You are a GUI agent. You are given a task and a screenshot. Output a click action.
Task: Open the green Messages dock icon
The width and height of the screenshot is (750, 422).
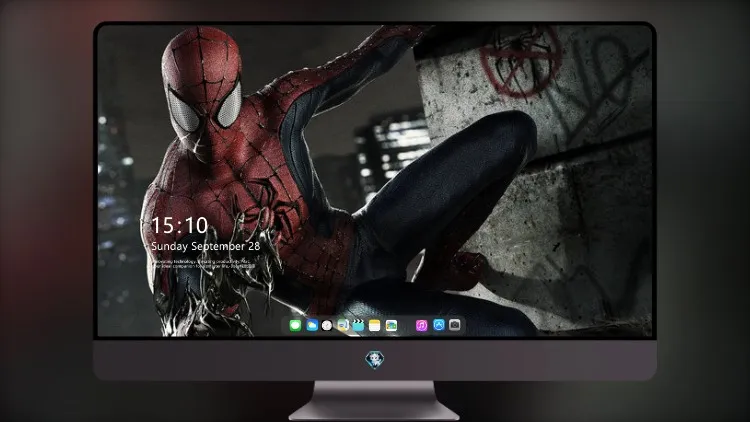295,325
